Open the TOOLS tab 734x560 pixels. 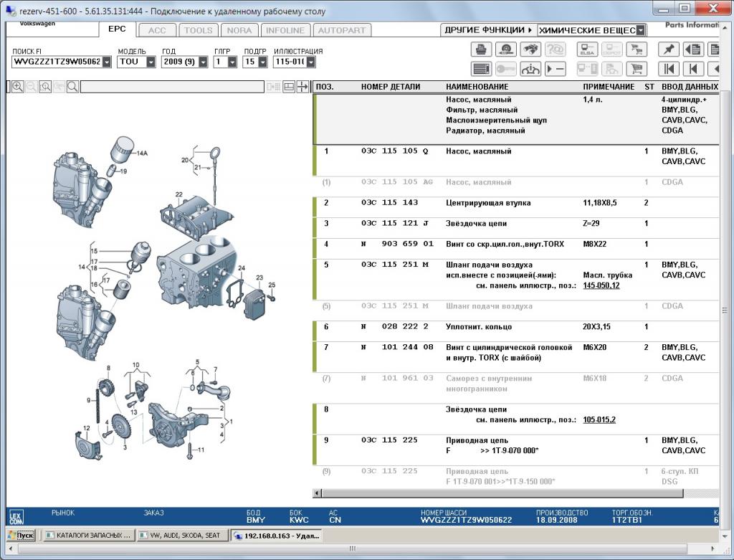(x=198, y=30)
